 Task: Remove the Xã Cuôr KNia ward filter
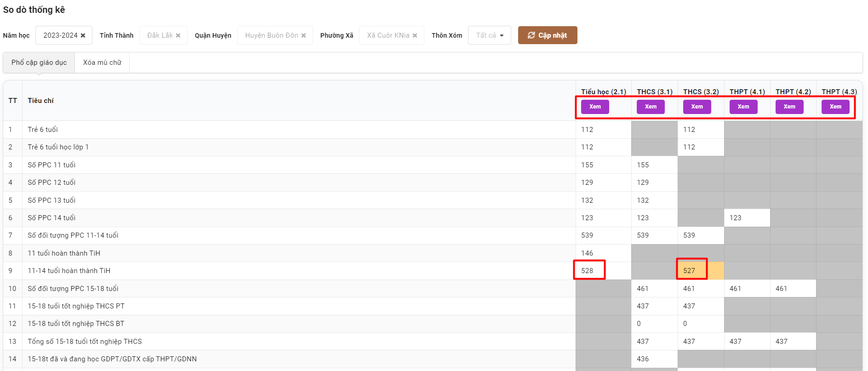415,35
